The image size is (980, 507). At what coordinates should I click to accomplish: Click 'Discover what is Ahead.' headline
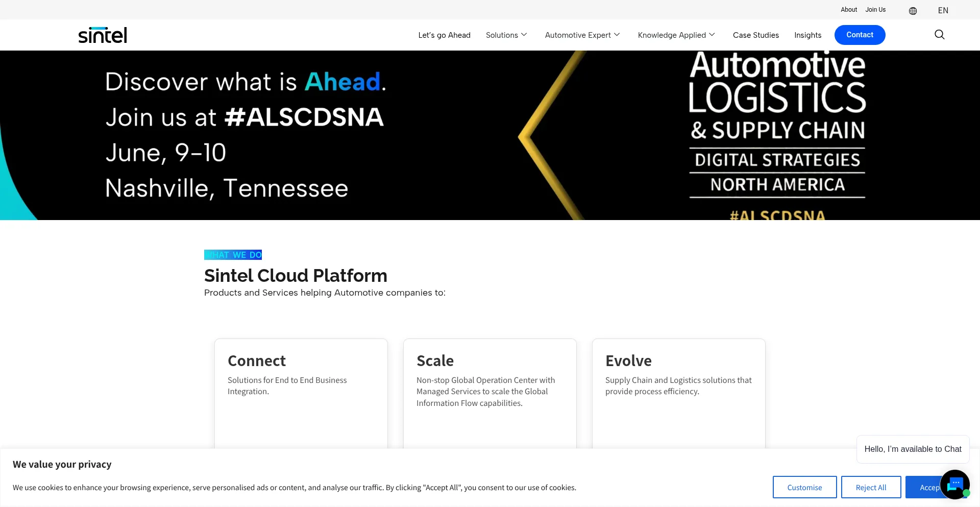click(246, 82)
